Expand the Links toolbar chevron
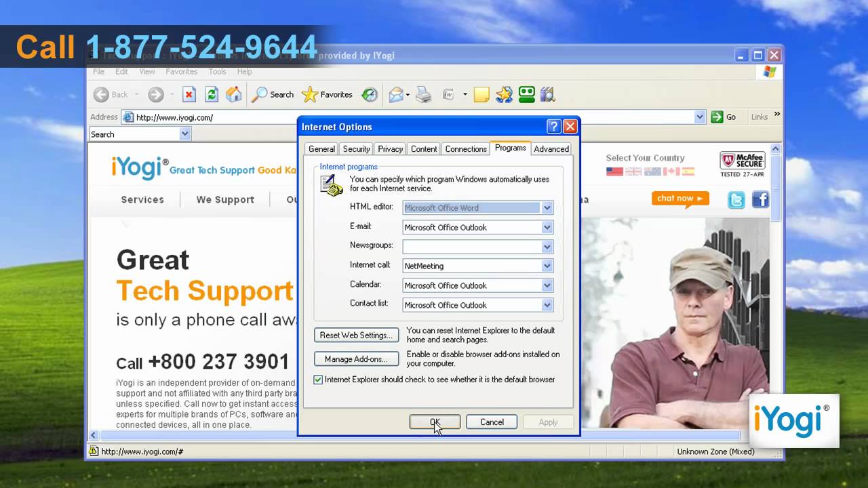Viewport: 868px width, 488px height. point(777,115)
